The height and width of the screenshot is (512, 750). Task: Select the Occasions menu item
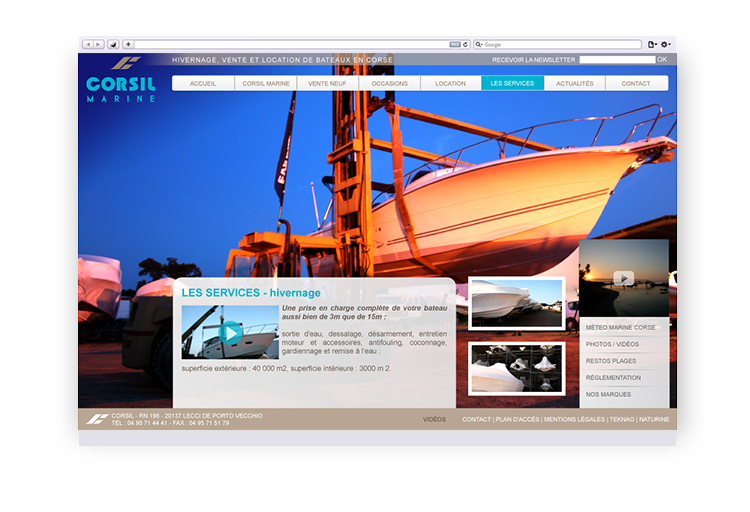click(389, 83)
